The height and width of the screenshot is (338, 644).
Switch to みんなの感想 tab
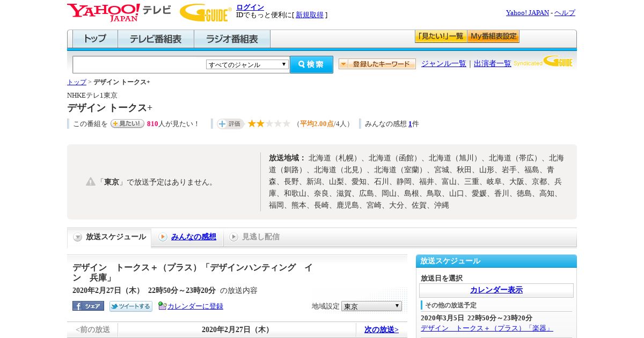(193, 237)
